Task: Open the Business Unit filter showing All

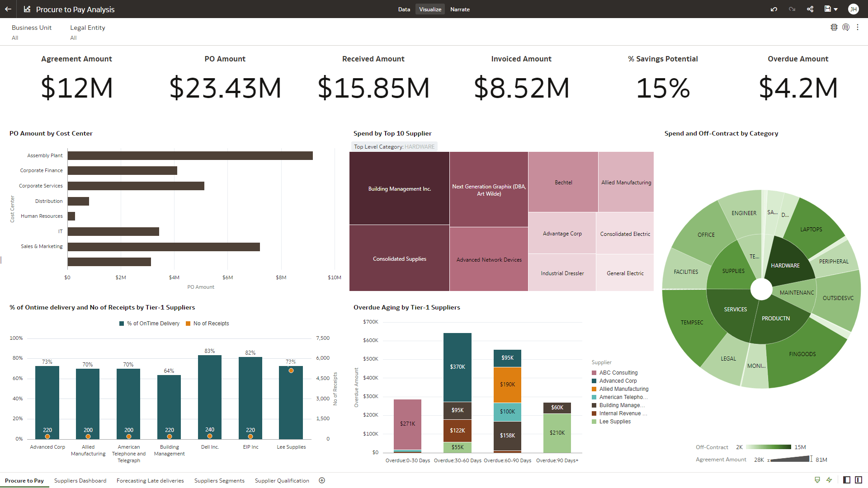Action: pos(32,33)
